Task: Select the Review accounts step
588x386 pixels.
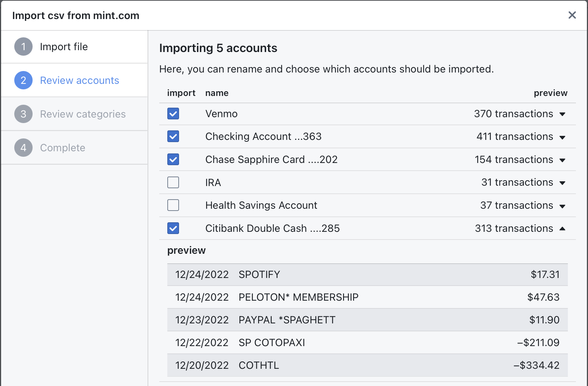Action: [x=79, y=80]
